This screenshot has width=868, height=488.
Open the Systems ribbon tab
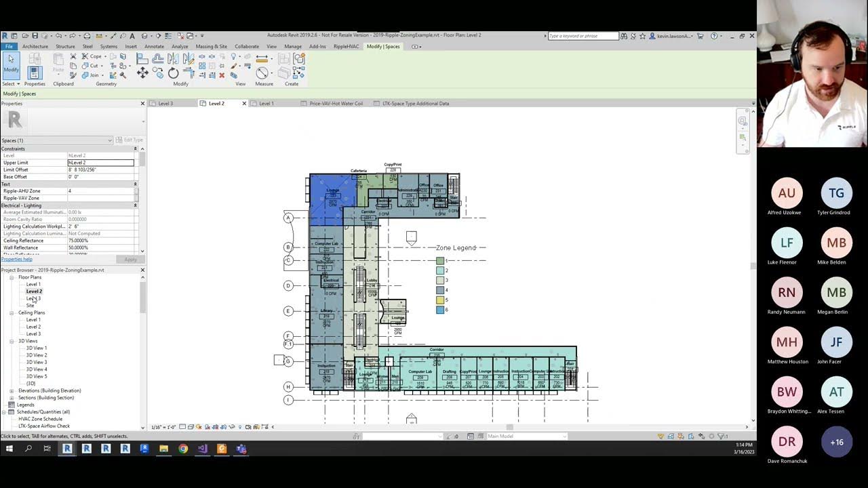[x=108, y=47]
